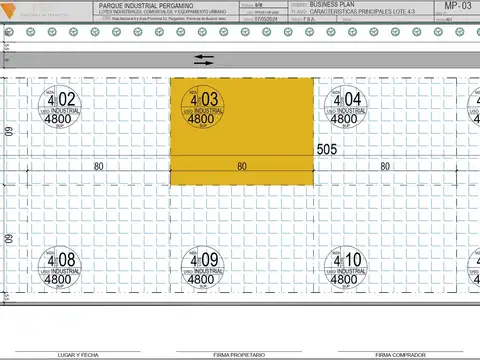Click the two-way traffic arrows on road
Viewport: 480px width, 360px height.
[x=204, y=60]
